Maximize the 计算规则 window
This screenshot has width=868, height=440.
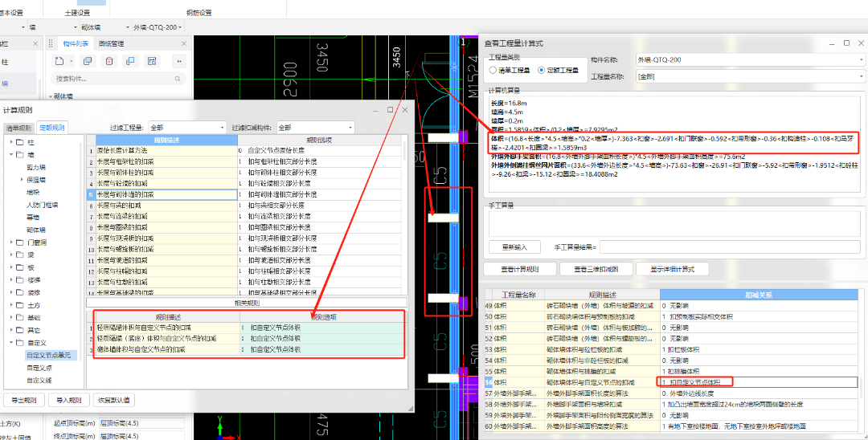391,110
